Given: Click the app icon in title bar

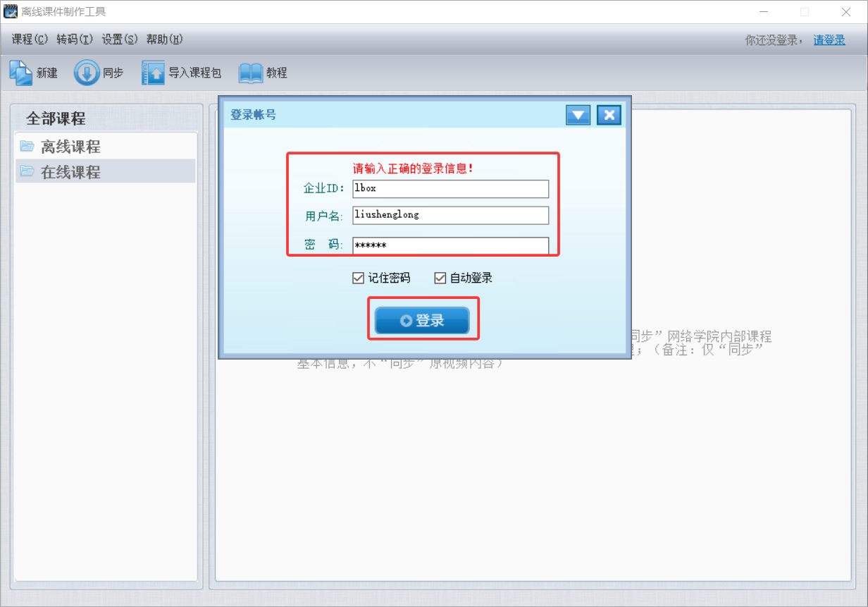Looking at the screenshot, I should click(x=10, y=12).
